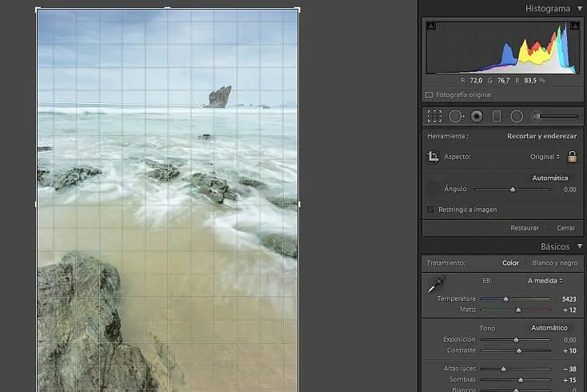Select the Spot Removal tool
587x392 pixels.
point(457,117)
